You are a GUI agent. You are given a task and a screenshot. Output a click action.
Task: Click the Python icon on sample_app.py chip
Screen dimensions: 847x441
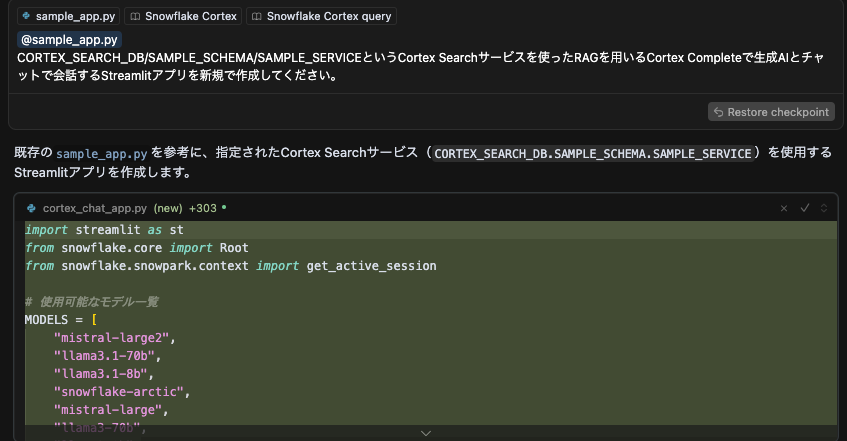[26, 16]
